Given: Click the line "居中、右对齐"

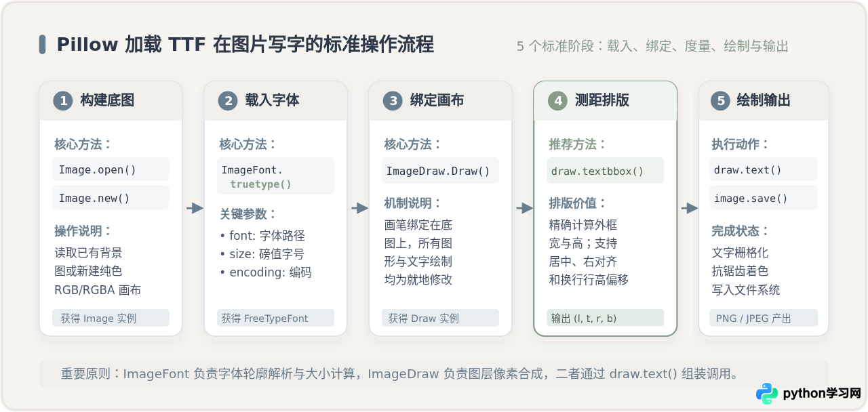Looking at the screenshot, I should [x=583, y=261].
